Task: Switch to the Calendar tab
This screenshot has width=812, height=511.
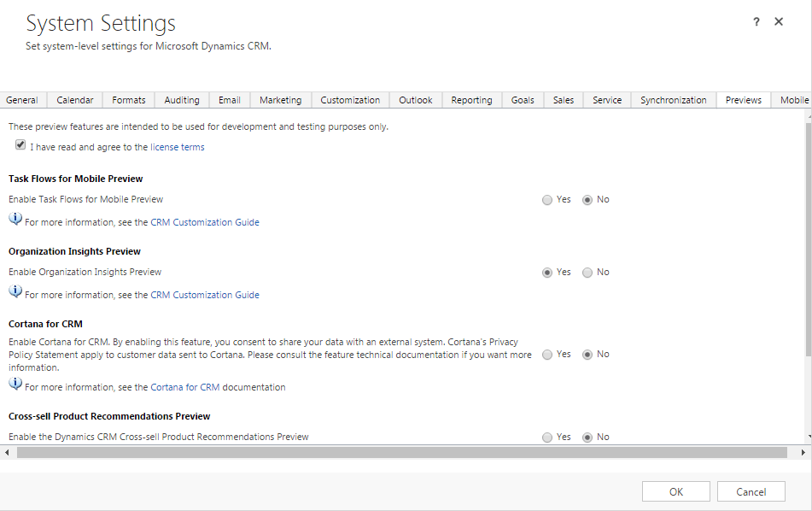Action: 75,100
